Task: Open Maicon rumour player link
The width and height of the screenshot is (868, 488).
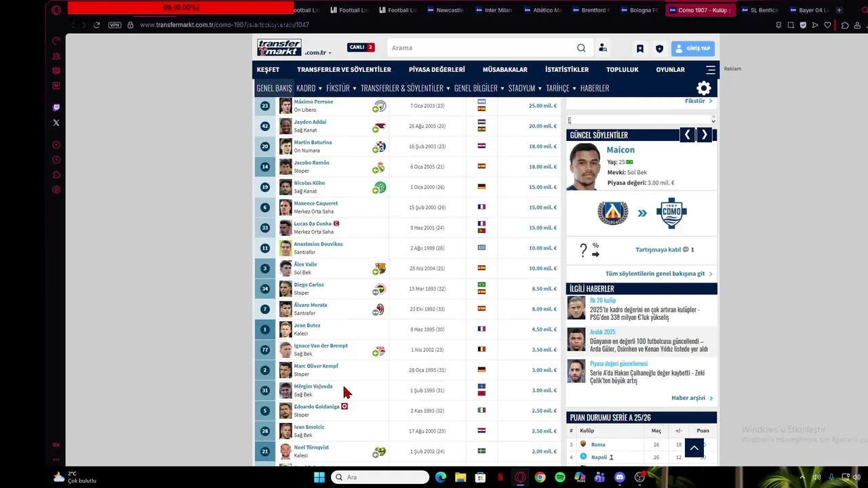Action: (x=620, y=150)
